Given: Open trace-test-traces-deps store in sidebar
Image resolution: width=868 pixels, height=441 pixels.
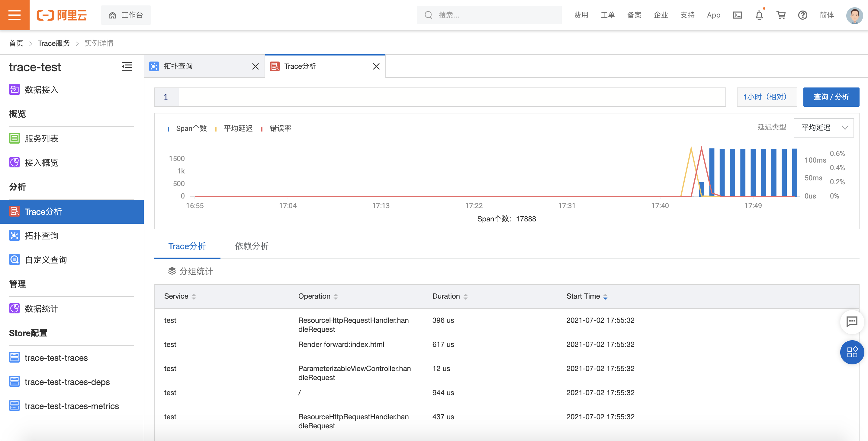Looking at the screenshot, I should (67, 382).
